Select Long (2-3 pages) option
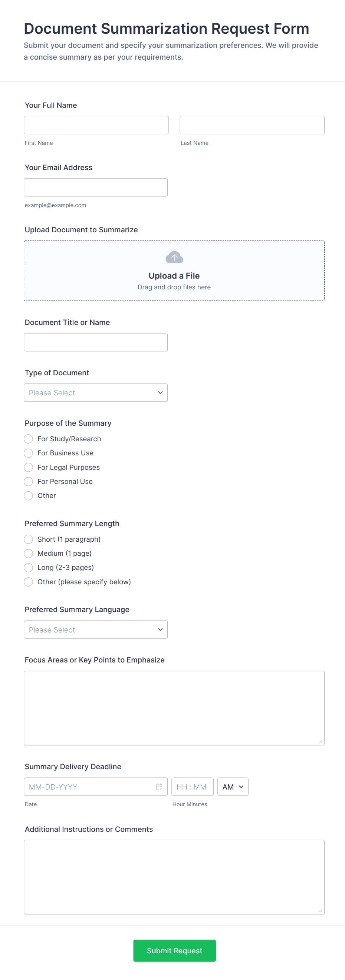 coord(29,568)
